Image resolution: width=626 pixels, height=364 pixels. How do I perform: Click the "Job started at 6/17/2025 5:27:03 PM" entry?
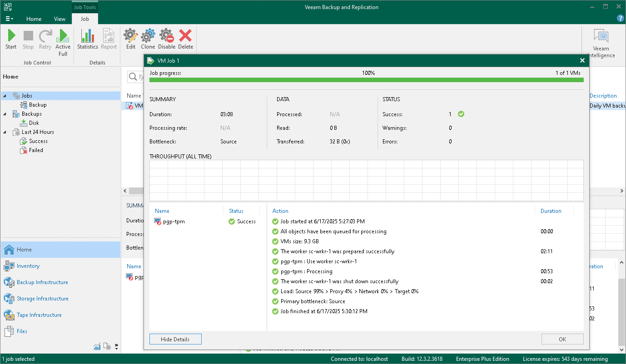(323, 221)
